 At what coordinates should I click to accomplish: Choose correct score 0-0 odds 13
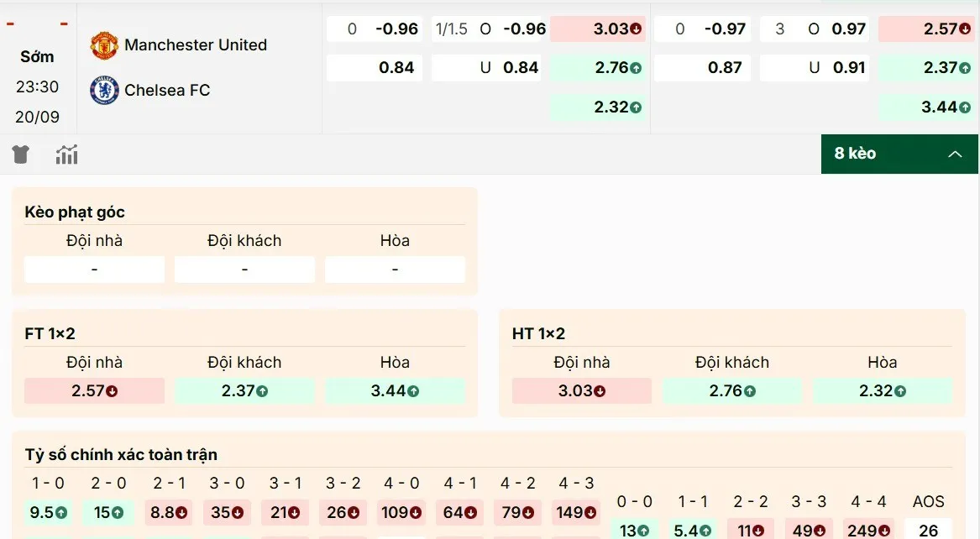[634, 530]
